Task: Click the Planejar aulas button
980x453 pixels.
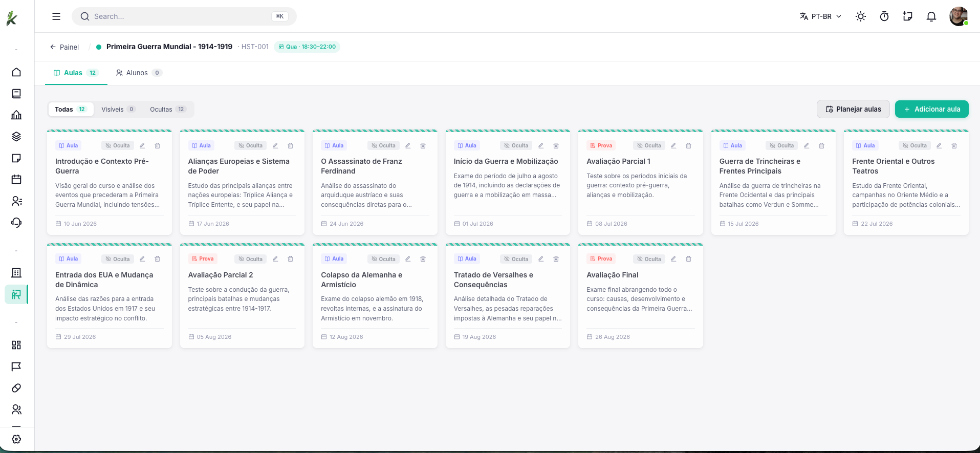Action: [x=853, y=109]
